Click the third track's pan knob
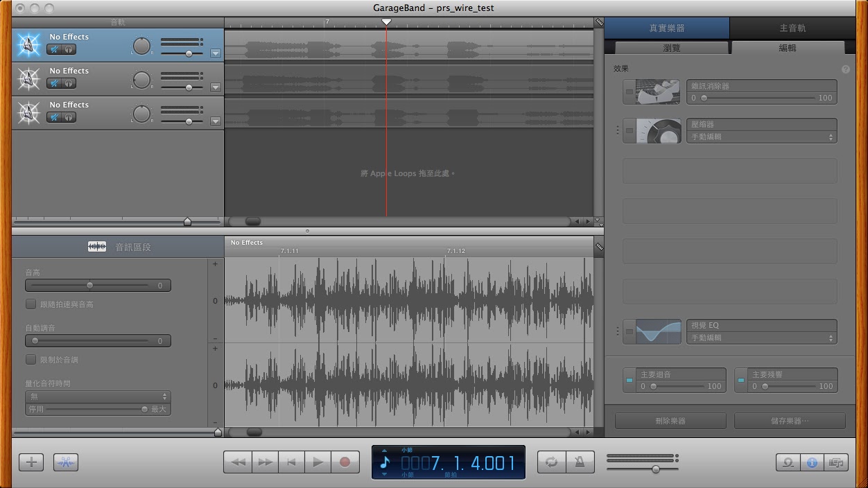The height and width of the screenshot is (488, 868). pos(141,114)
